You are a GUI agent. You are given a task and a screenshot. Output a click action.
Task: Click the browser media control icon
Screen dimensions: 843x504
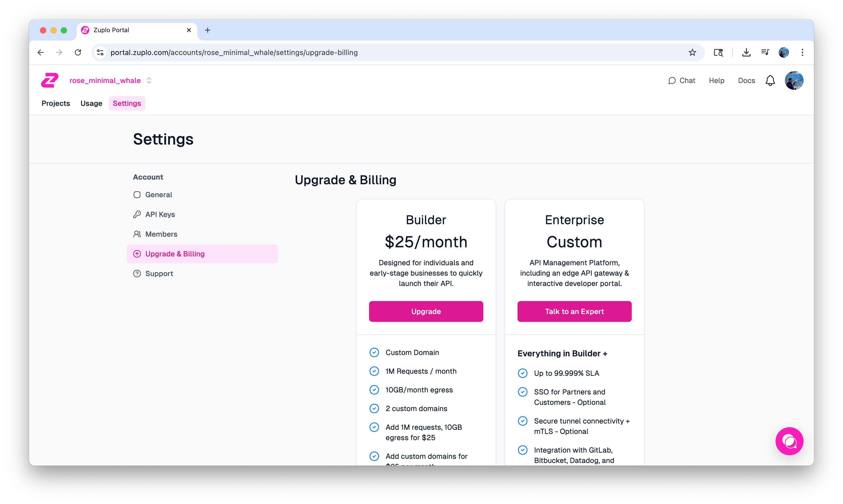click(765, 52)
